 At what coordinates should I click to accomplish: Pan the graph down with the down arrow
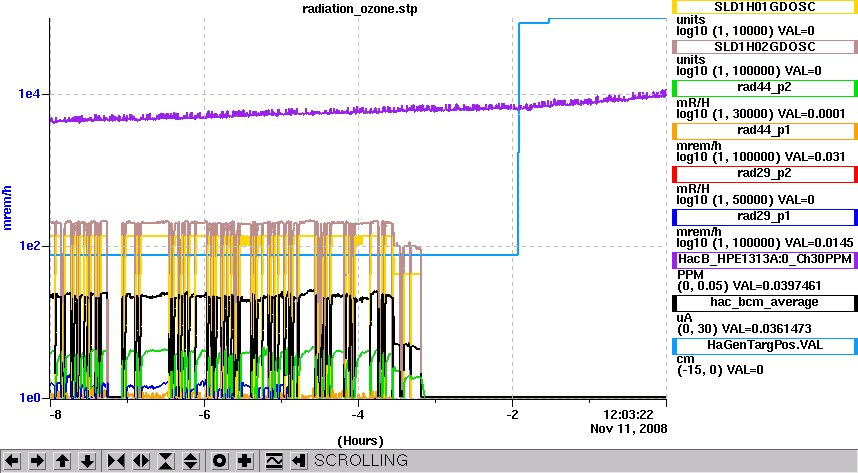(x=88, y=461)
